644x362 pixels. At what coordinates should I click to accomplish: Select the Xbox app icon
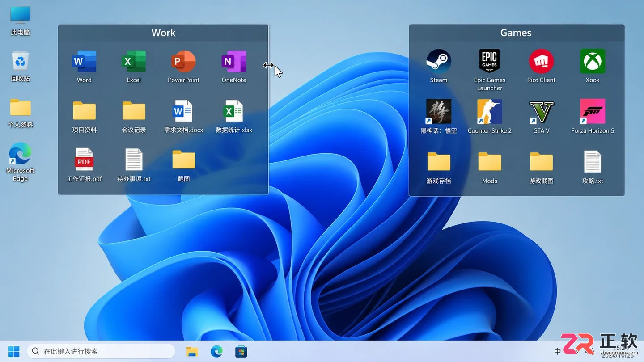[x=593, y=61]
